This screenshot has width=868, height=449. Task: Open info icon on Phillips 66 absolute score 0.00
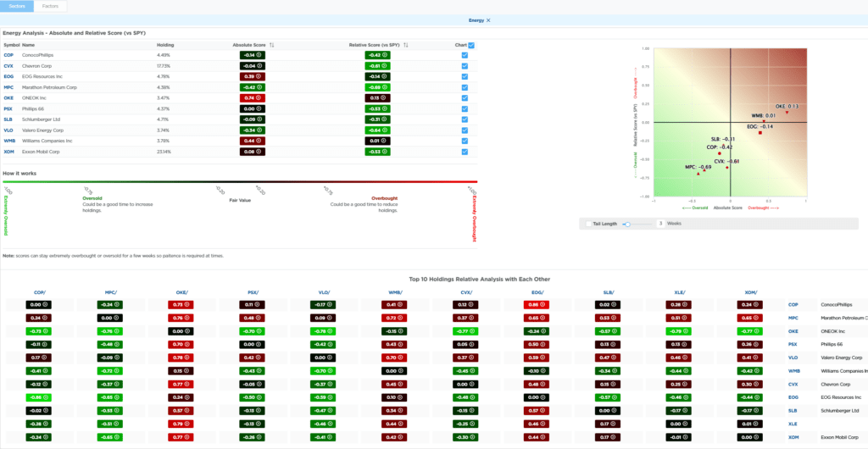(x=259, y=109)
